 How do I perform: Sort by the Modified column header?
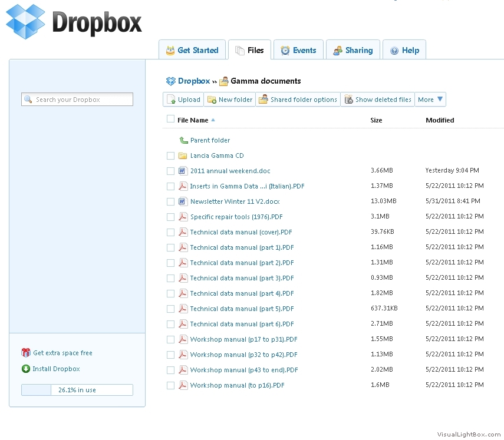[440, 120]
